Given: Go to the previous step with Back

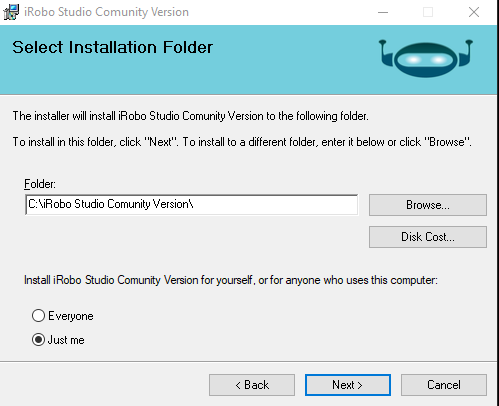Looking at the screenshot, I should (x=252, y=385).
